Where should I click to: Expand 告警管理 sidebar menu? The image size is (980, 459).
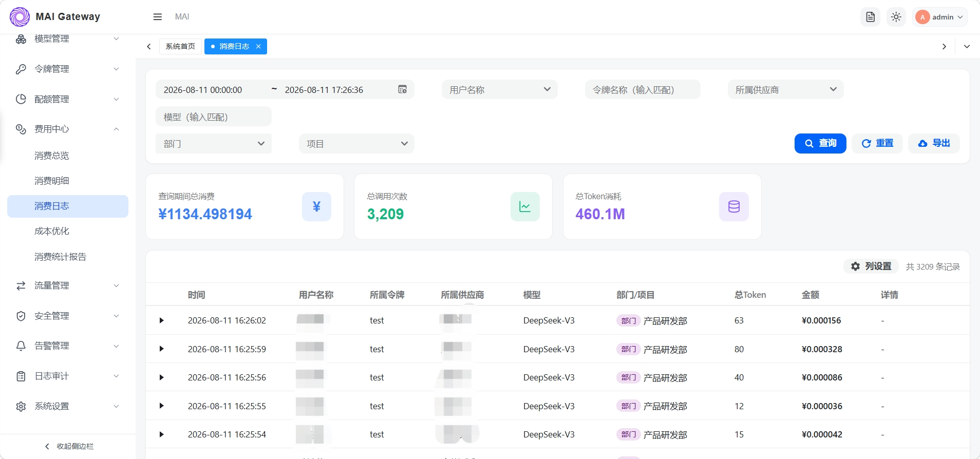click(x=68, y=346)
